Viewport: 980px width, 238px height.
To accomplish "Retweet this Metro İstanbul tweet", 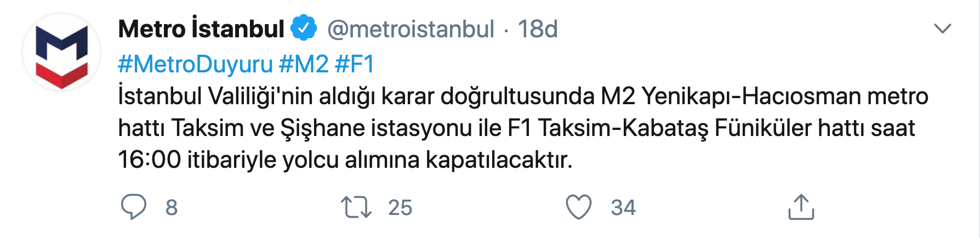I will click(356, 207).
